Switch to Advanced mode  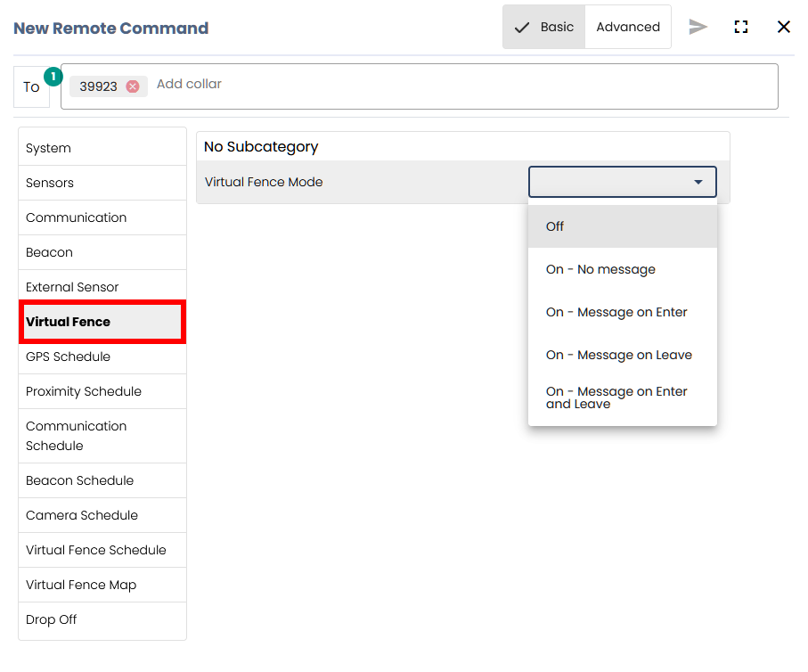click(628, 27)
